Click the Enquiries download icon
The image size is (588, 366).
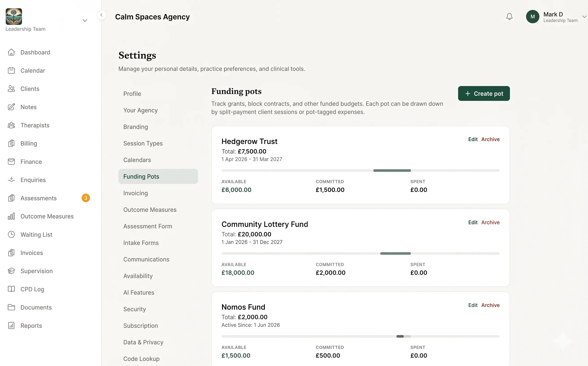click(x=11, y=180)
